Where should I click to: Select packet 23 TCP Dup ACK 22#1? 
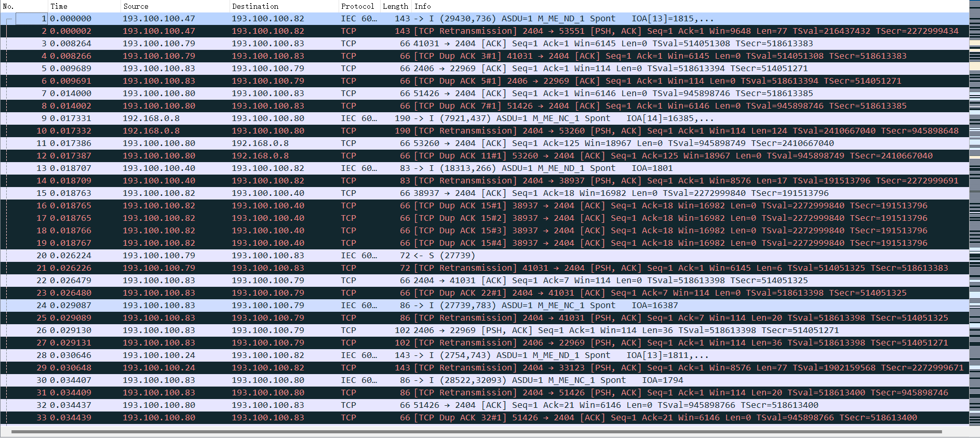coord(485,293)
